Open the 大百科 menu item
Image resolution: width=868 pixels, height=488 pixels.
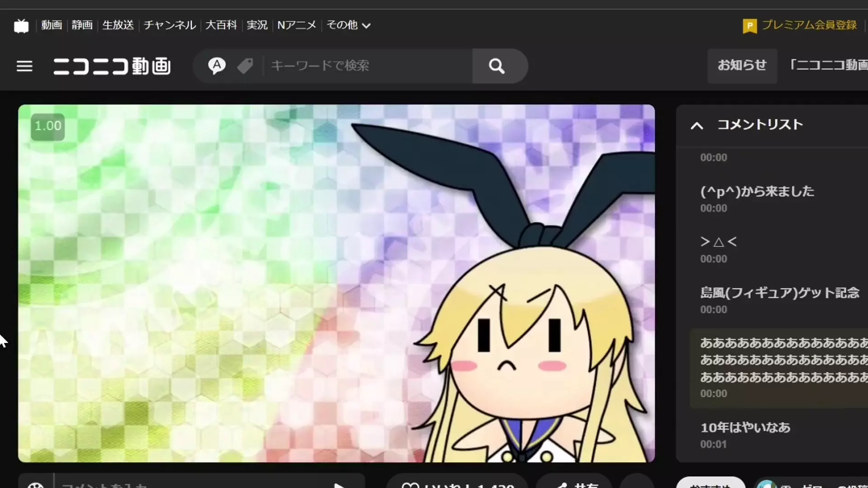(x=221, y=25)
